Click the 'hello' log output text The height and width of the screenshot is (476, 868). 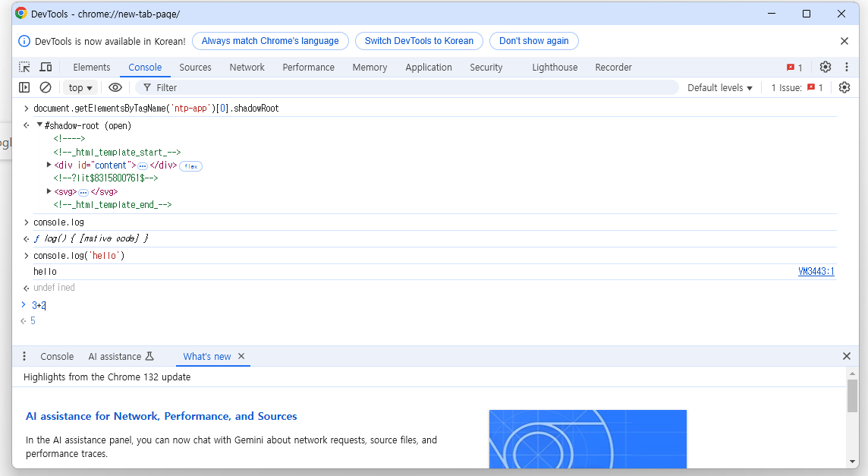point(45,272)
